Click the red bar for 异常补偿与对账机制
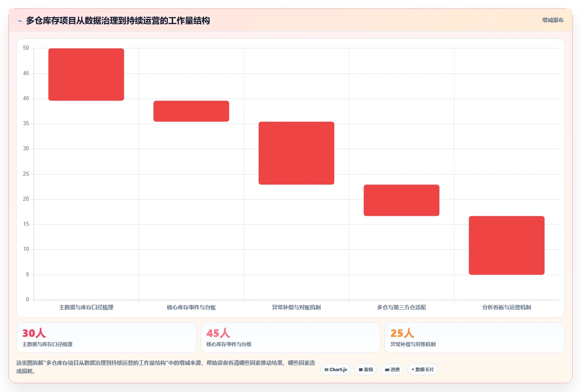 click(296, 153)
